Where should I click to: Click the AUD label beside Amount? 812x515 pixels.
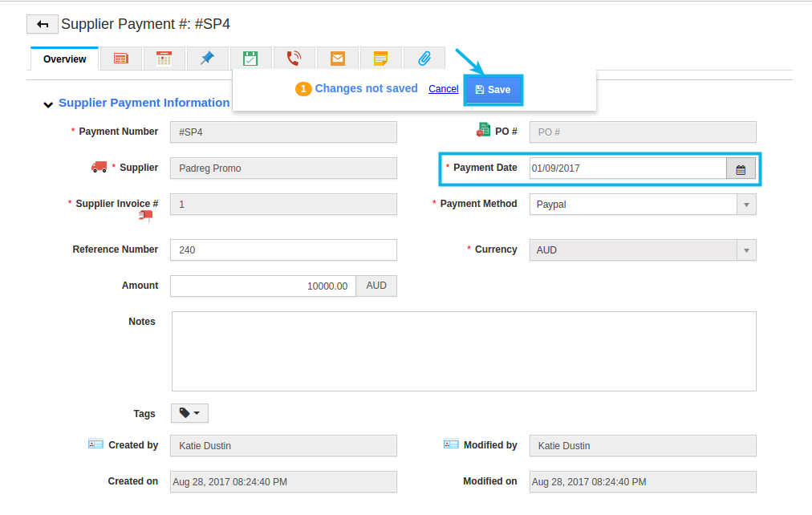click(x=376, y=286)
